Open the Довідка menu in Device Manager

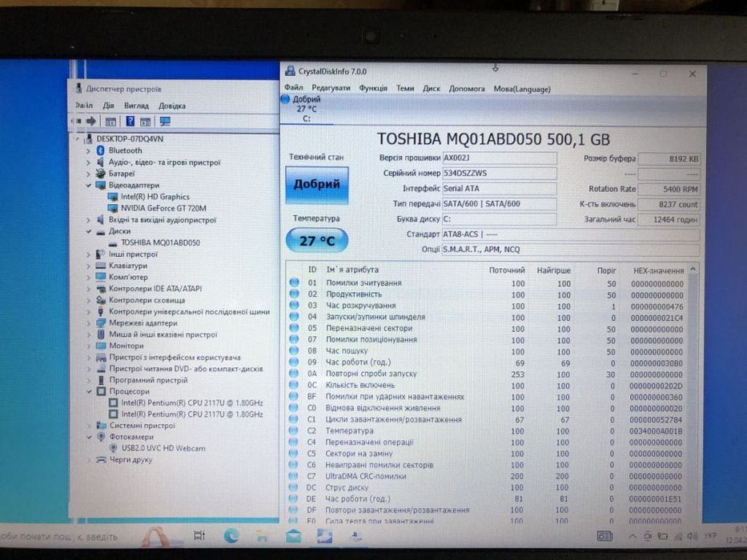click(x=172, y=106)
